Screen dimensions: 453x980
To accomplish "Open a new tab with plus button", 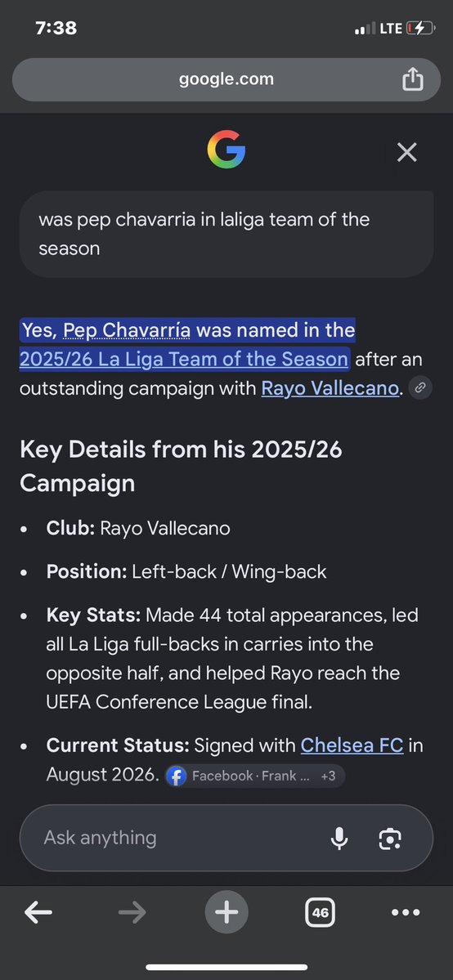I will (x=226, y=912).
